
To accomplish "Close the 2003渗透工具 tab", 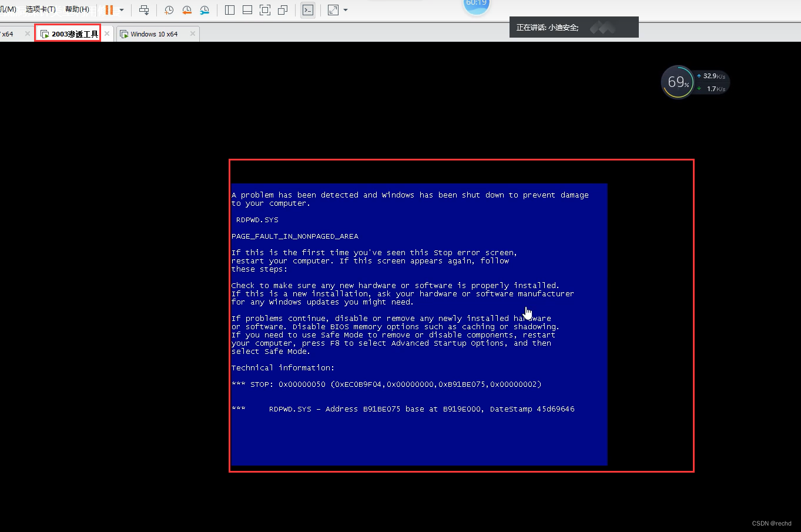I will click(107, 34).
